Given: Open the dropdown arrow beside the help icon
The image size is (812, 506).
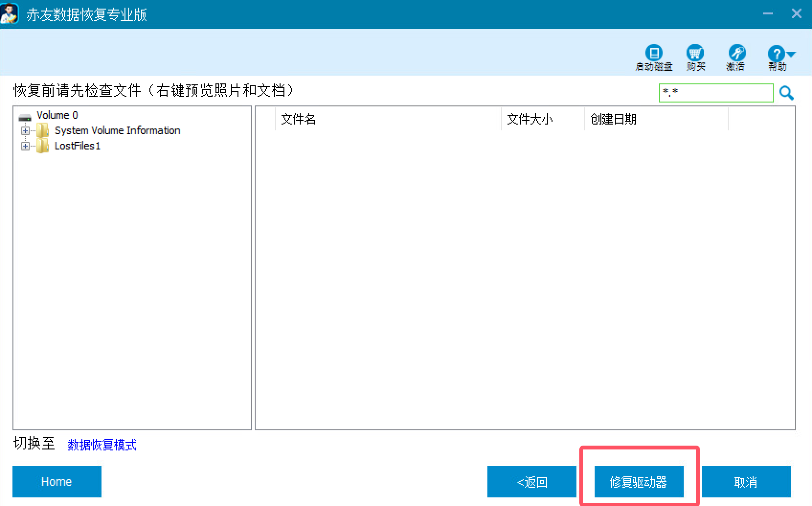Looking at the screenshot, I should [791, 54].
